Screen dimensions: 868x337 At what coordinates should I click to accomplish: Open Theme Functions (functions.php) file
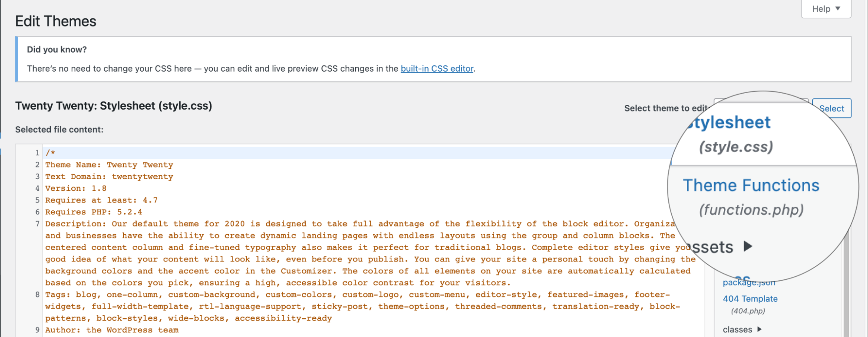click(x=751, y=197)
